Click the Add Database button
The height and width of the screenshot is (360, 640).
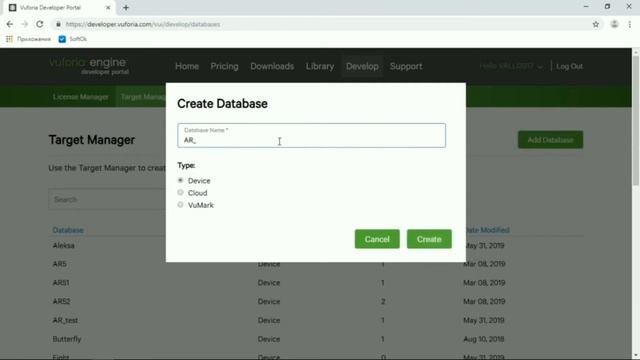pyautogui.click(x=550, y=140)
